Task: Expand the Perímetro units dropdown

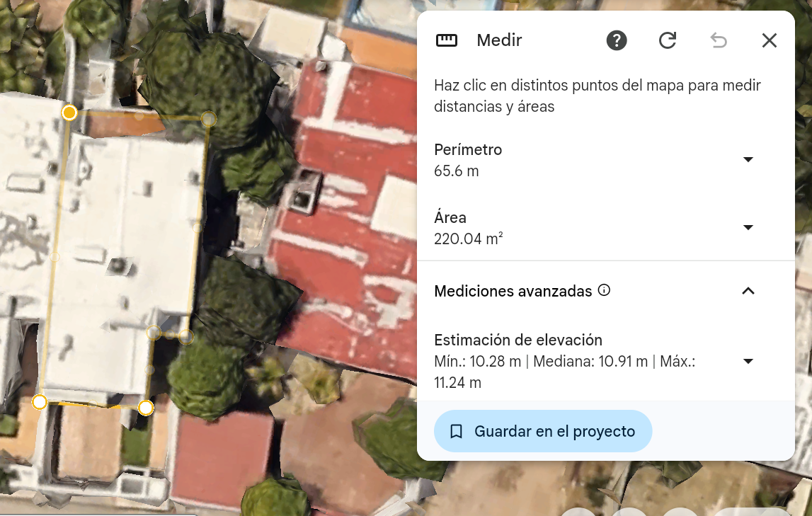Action: coord(748,159)
